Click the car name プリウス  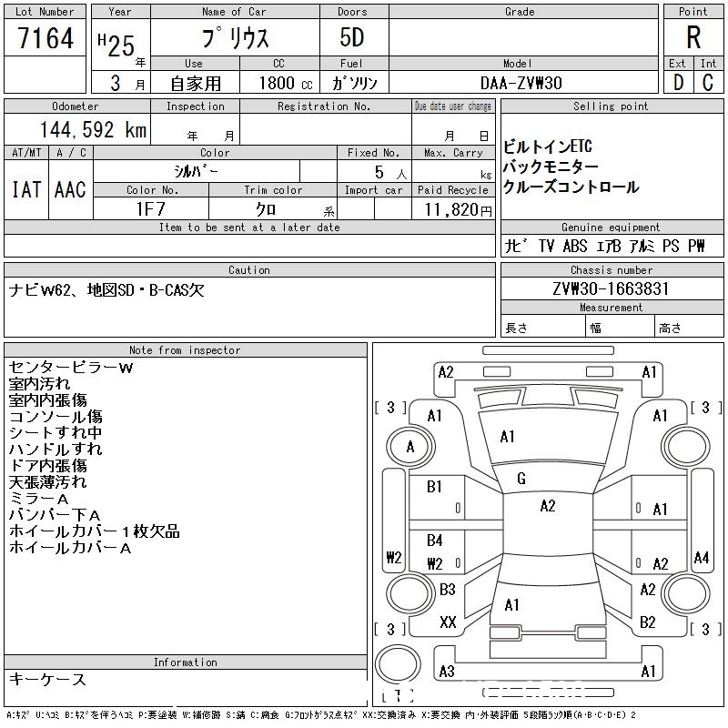235,38
